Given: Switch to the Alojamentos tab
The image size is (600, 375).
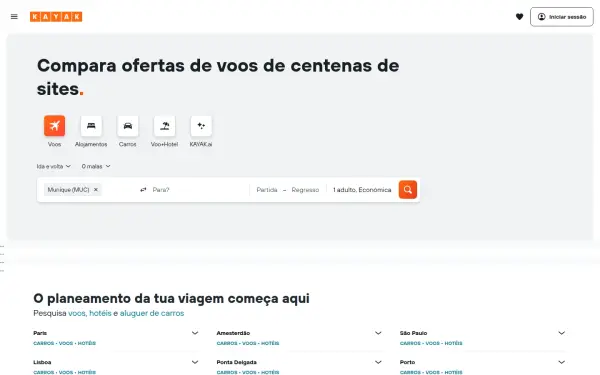Looking at the screenshot, I should 91,126.
